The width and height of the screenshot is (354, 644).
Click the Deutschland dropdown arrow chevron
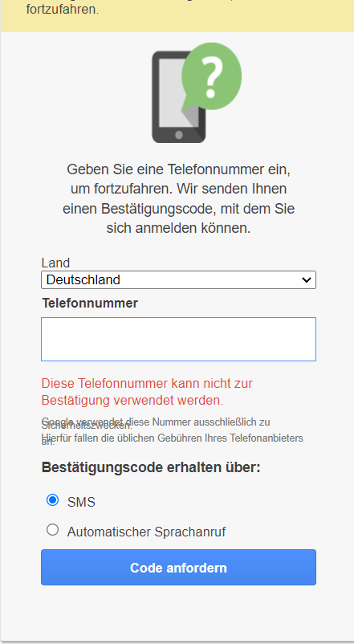pyautogui.click(x=306, y=280)
